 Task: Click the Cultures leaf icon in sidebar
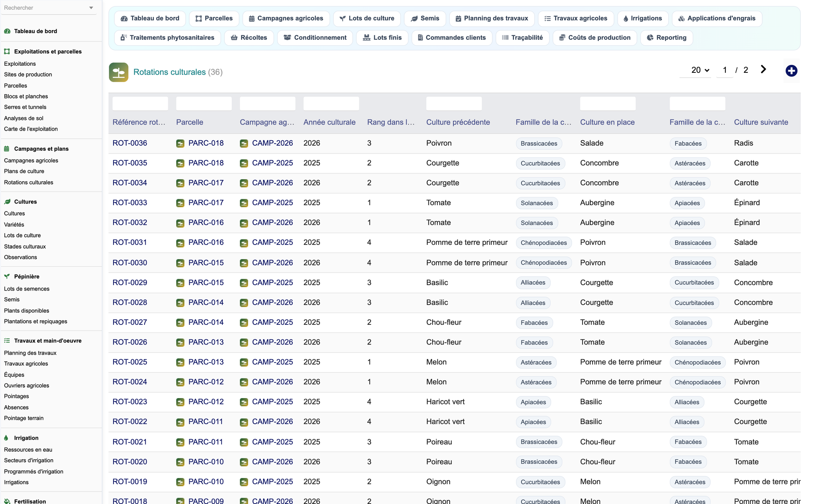[x=7, y=202]
